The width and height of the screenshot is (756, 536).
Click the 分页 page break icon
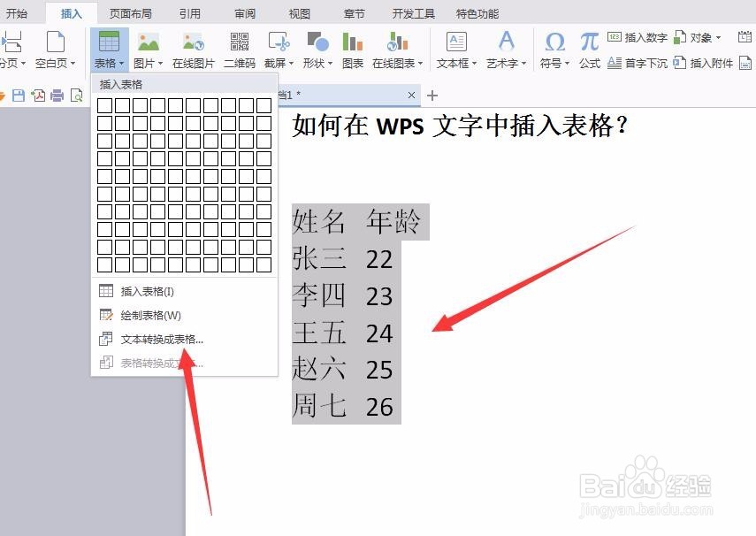click(11, 42)
